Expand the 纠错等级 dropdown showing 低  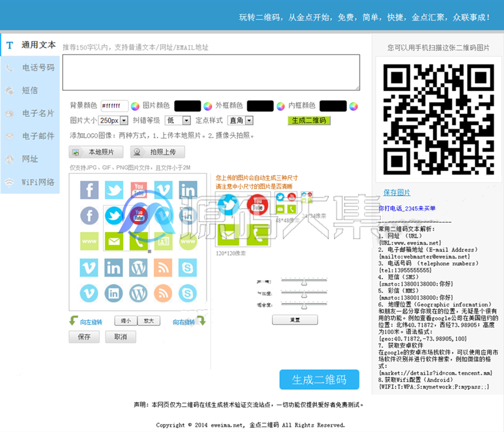(x=178, y=121)
